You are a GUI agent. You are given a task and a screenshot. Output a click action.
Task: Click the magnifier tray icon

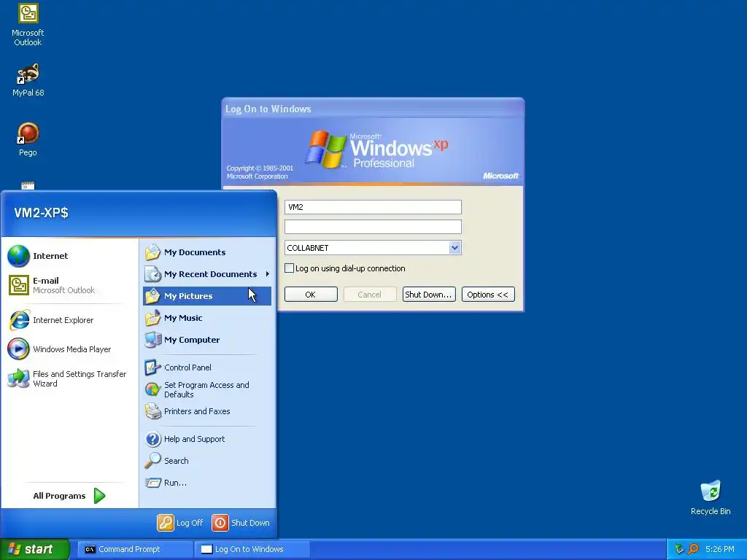tap(693, 549)
